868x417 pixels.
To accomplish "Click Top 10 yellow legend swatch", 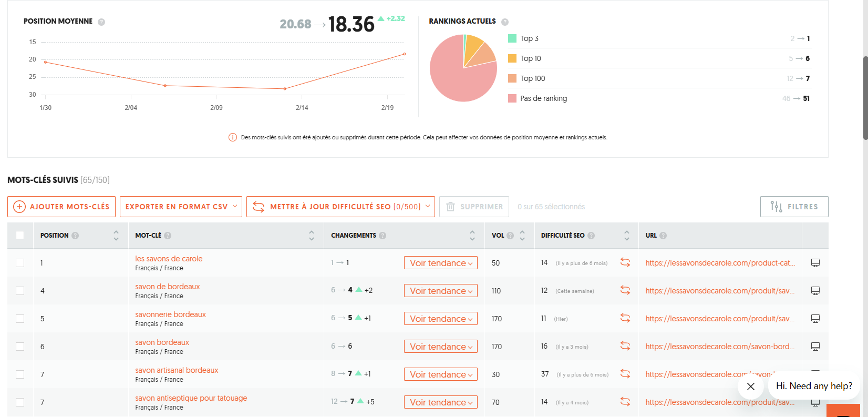I will click(512, 58).
